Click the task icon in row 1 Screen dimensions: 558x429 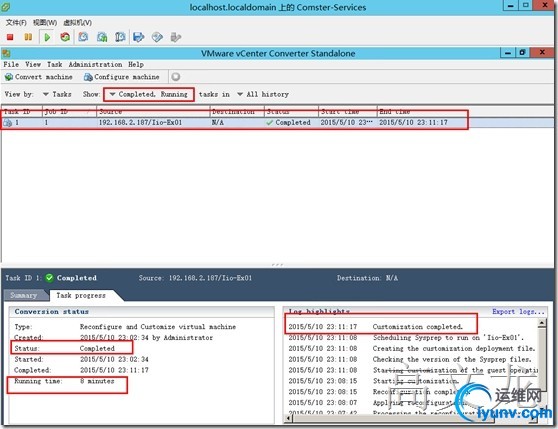coord(7,123)
